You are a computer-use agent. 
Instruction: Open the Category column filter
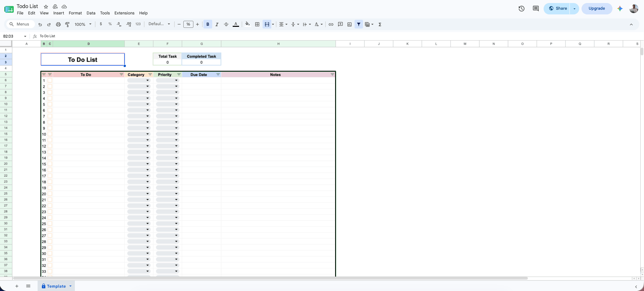point(150,75)
